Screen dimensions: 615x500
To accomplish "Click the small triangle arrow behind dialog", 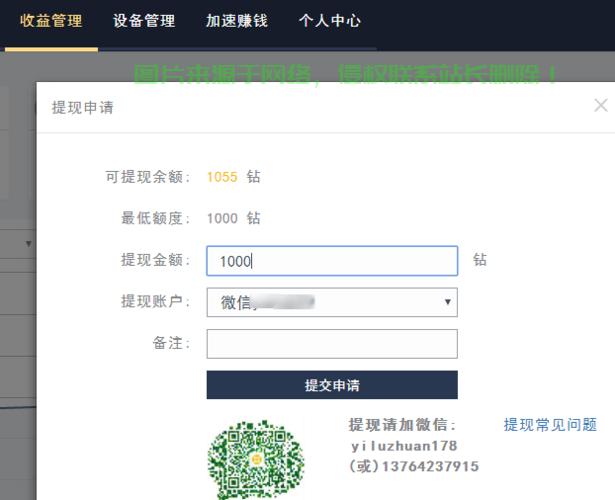I will 28,243.
